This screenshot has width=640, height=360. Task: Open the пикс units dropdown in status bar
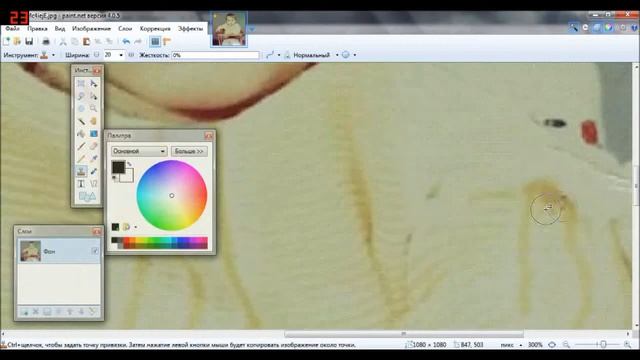pos(521,345)
